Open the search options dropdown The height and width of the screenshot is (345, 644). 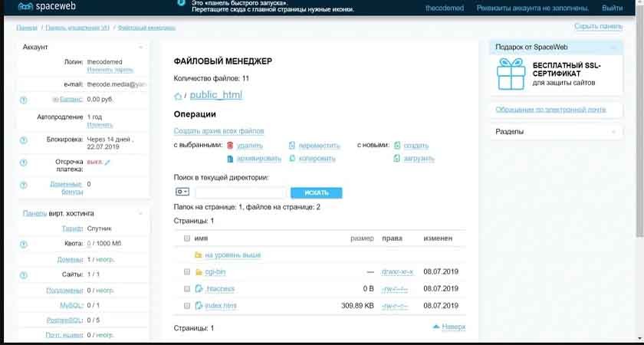182,192
